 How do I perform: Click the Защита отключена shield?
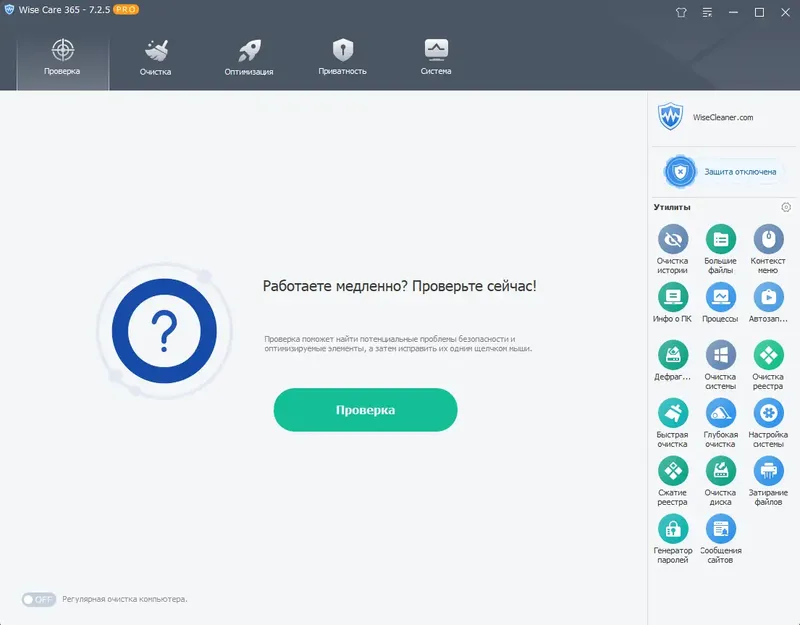pyautogui.click(x=725, y=171)
